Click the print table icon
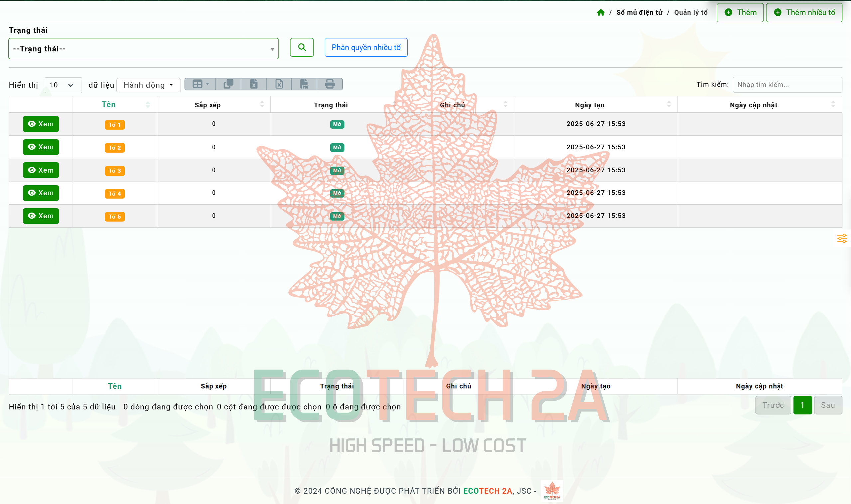 (330, 84)
